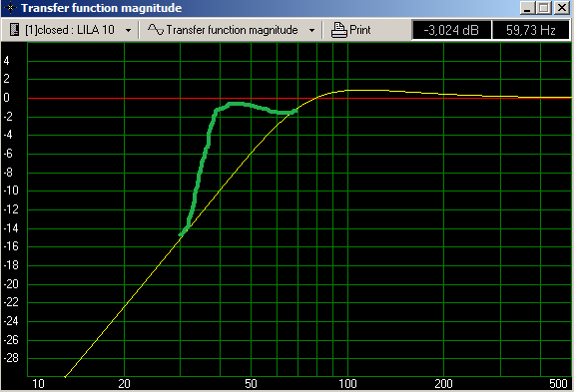The height and width of the screenshot is (392, 574).
Task: Click the 50 Hz axis label
Action: pyautogui.click(x=251, y=384)
